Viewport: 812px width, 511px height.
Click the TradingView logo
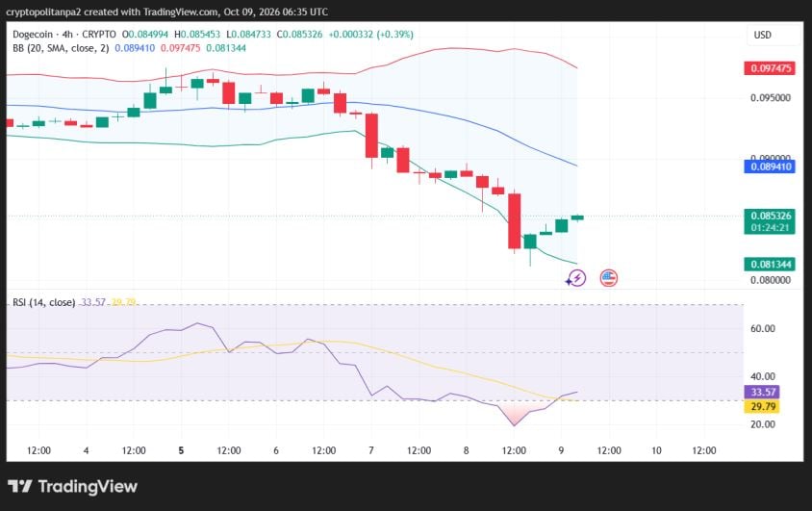click(x=72, y=486)
